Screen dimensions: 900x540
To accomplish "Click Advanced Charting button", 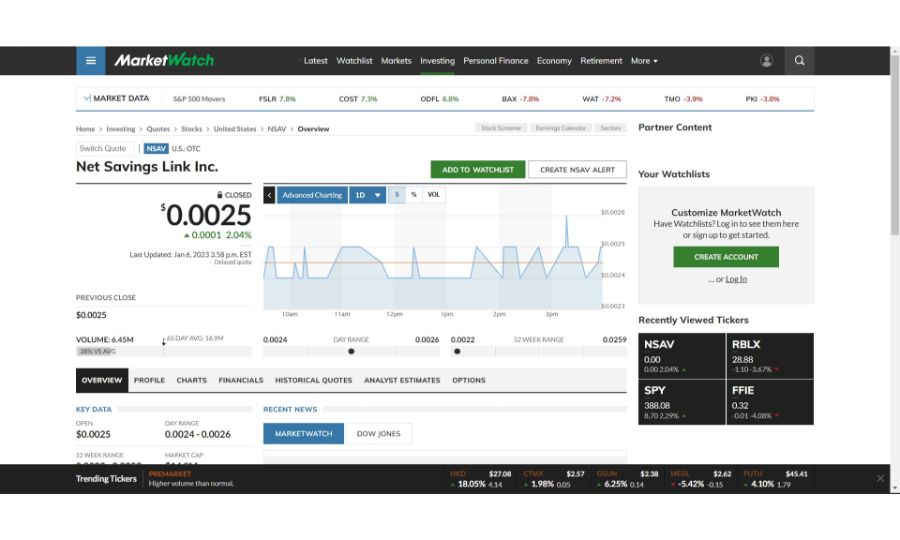I will (312, 195).
